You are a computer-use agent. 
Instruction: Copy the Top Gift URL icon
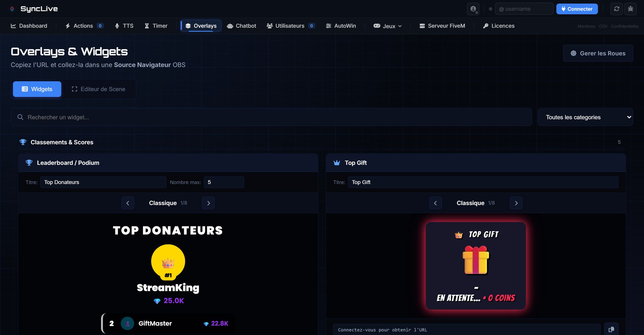point(611,329)
